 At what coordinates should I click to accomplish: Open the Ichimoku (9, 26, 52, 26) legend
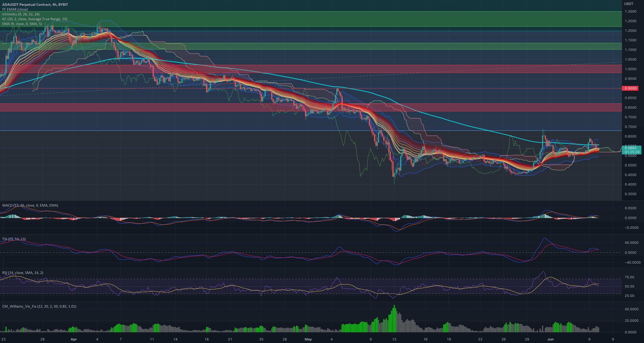coord(21,14)
